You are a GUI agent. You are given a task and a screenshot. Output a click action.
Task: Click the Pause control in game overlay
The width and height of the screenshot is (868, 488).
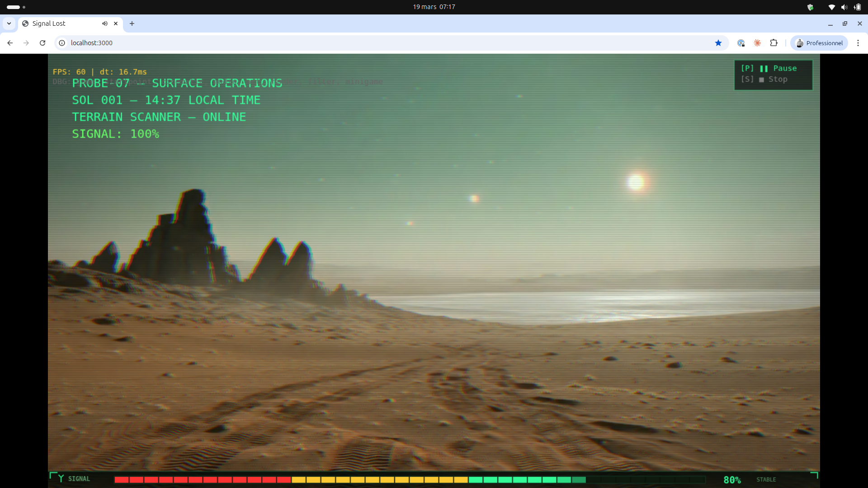coord(774,68)
